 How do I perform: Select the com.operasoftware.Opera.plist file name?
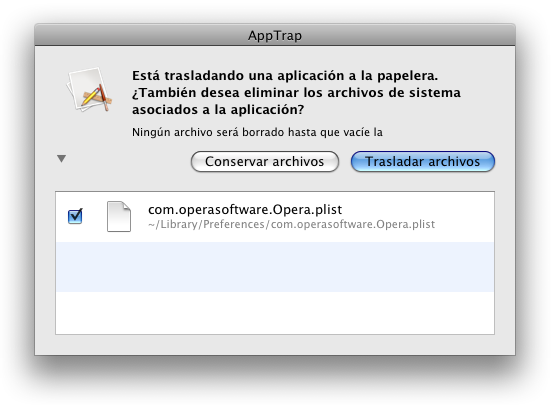click(x=245, y=210)
